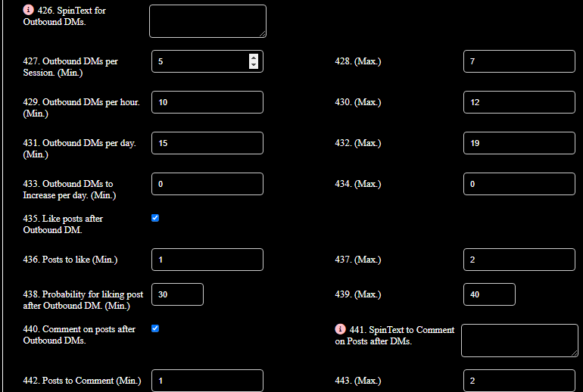Focus field 443 Max for posts to comment
The image size is (583, 392).
(x=519, y=381)
